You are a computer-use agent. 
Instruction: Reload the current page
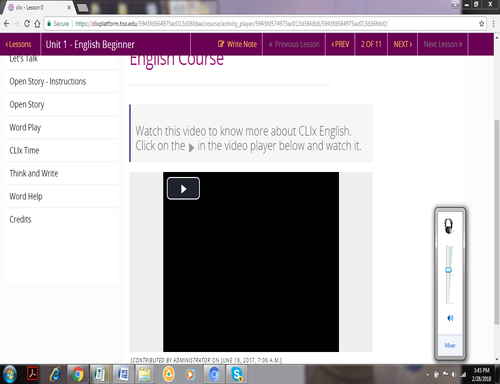[27, 24]
